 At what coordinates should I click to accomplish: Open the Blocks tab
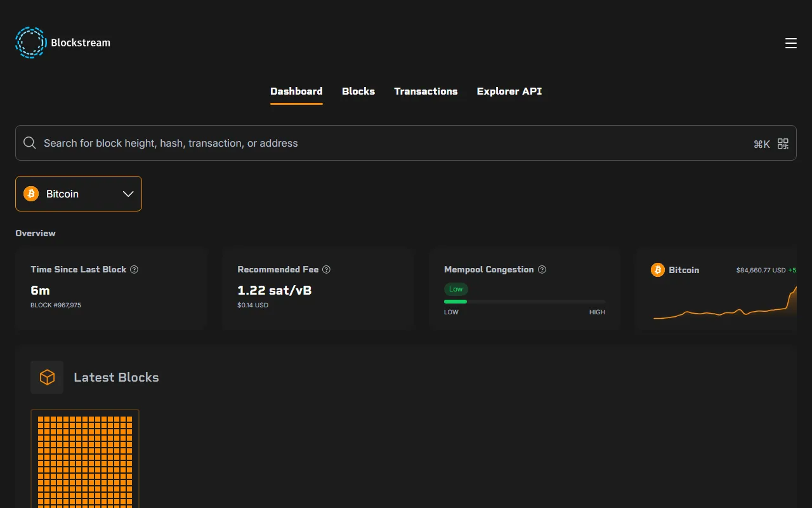tap(358, 91)
